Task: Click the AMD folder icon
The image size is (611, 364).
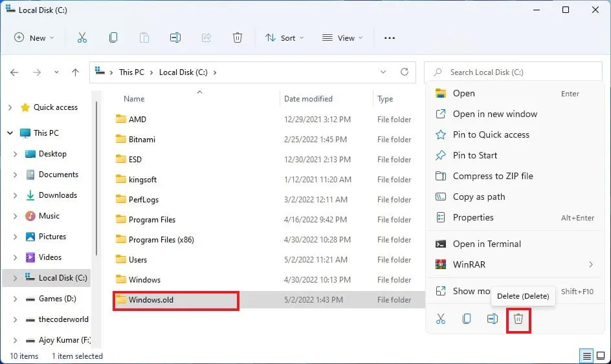Action: tap(121, 119)
